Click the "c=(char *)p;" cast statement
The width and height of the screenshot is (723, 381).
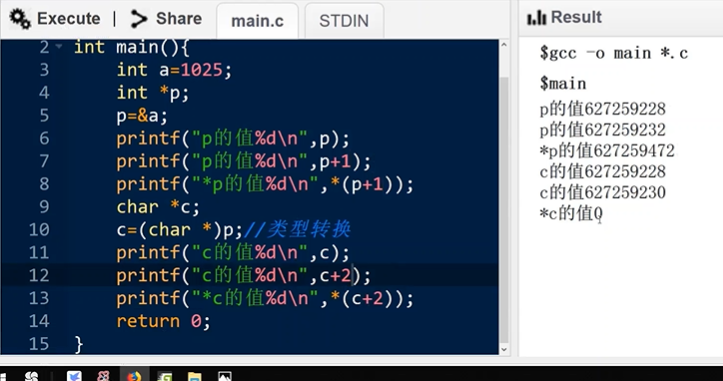coord(179,230)
